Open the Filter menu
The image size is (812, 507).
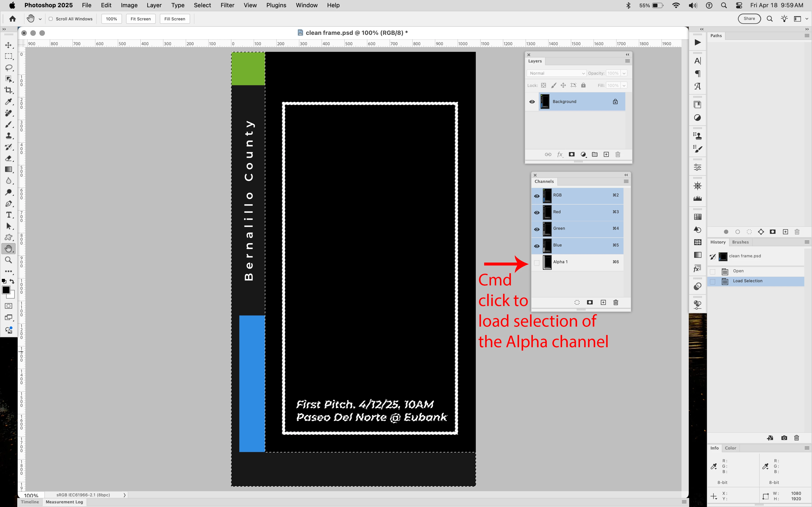[227, 5]
